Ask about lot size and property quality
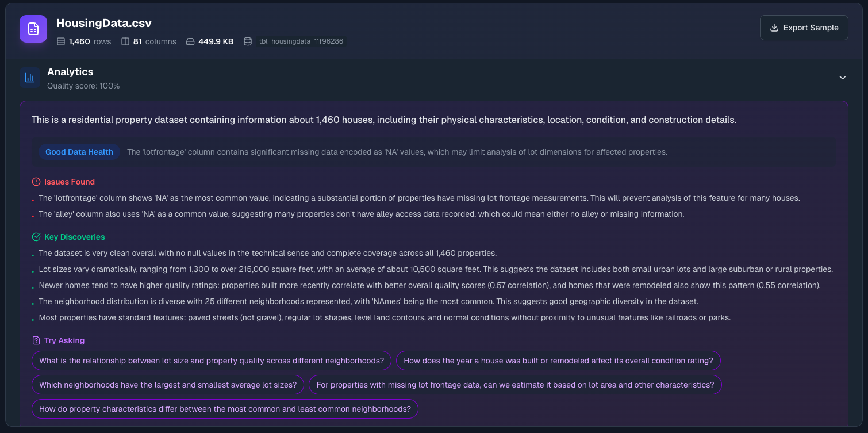This screenshot has width=868, height=433. coord(212,361)
